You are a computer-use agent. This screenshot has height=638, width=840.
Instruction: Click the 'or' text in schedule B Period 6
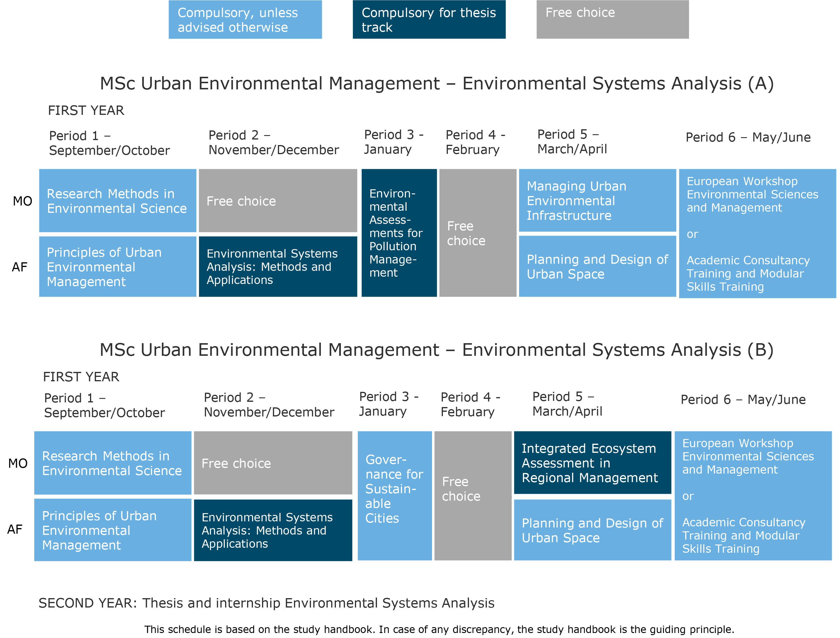point(688,496)
